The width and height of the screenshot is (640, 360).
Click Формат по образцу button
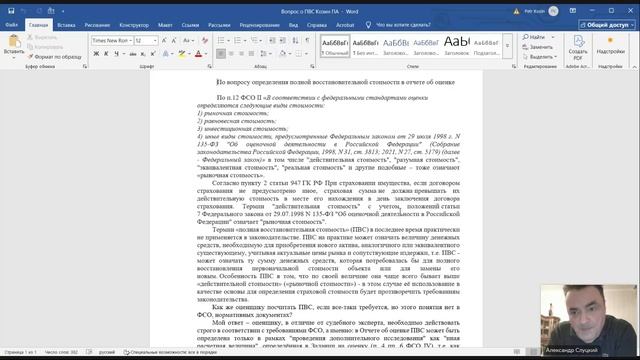coord(55,57)
